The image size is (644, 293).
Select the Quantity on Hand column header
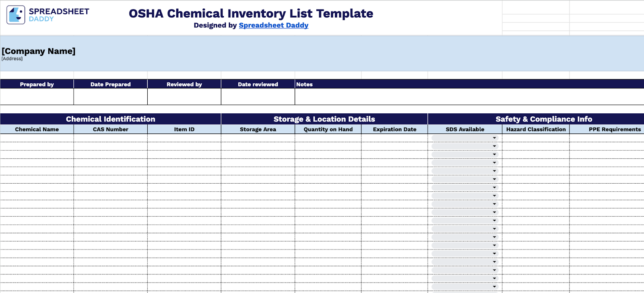pyautogui.click(x=328, y=129)
